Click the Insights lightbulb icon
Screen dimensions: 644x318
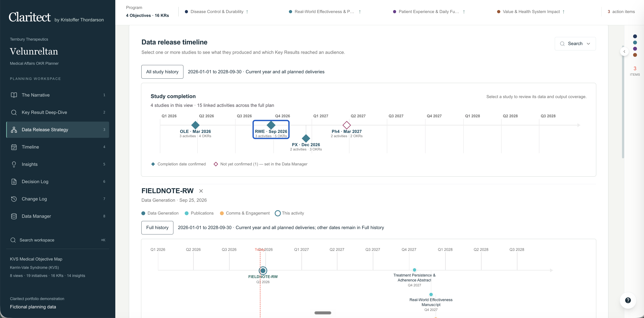(x=14, y=164)
